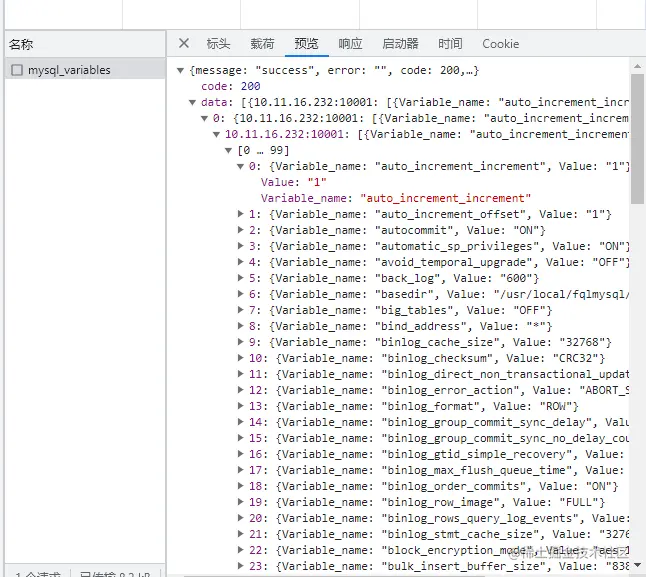Screen dimensions: 646x577
Task: Collapse the data index 0 object
Action: (204, 119)
